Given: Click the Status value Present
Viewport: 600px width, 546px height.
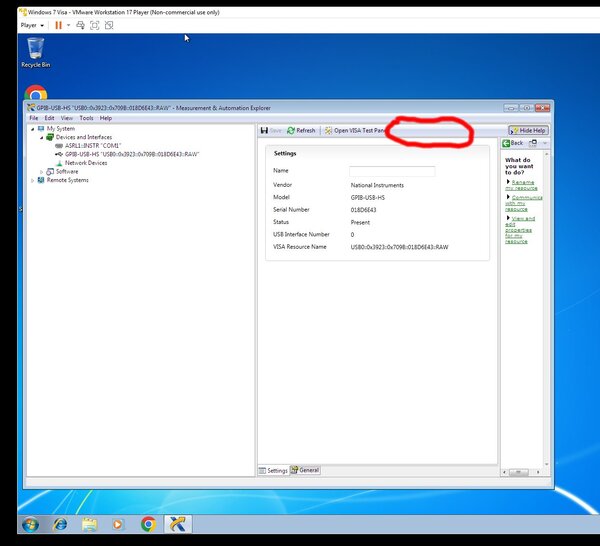Looking at the screenshot, I should click(360, 222).
